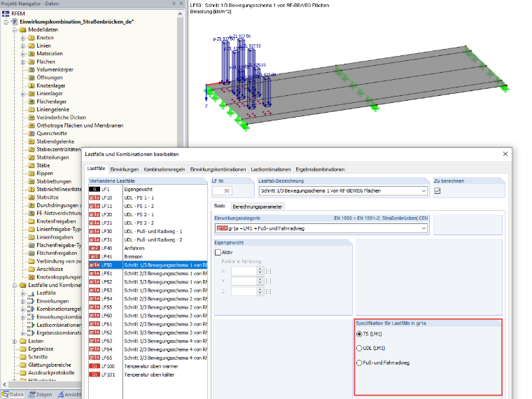Image resolution: width=532 pixels, height=399 pixels.
Task: Click the navigator scrollbar up arrow
Action: [x=180, y=14]
